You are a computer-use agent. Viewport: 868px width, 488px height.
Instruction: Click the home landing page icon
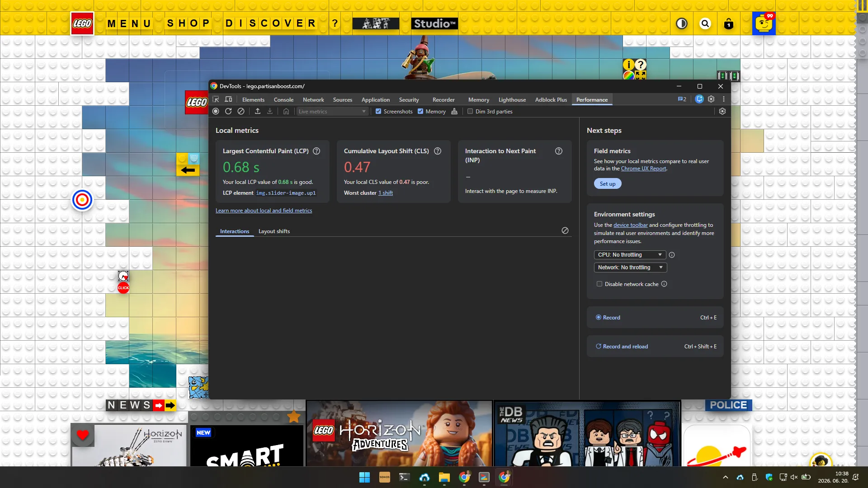click(286, 111)
